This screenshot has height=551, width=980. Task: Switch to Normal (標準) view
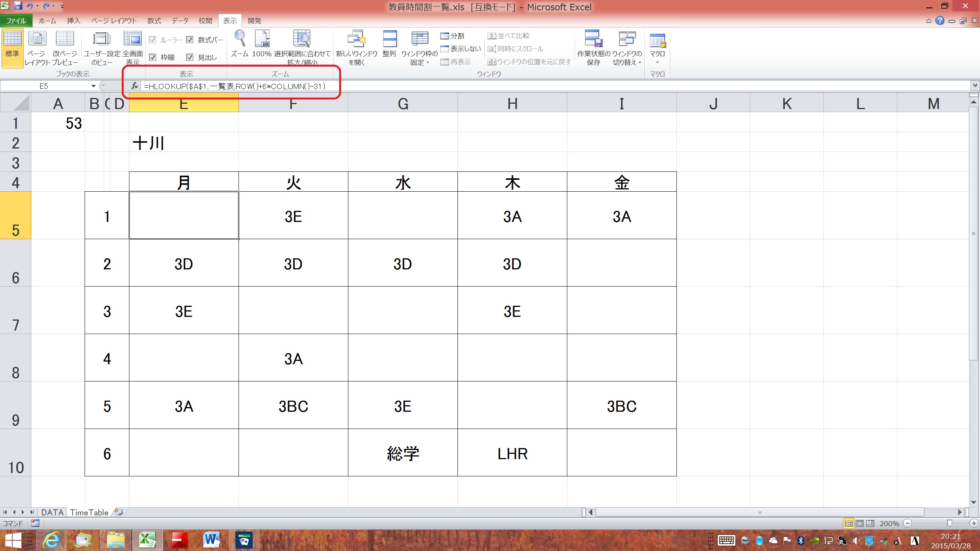pos(12,48)
